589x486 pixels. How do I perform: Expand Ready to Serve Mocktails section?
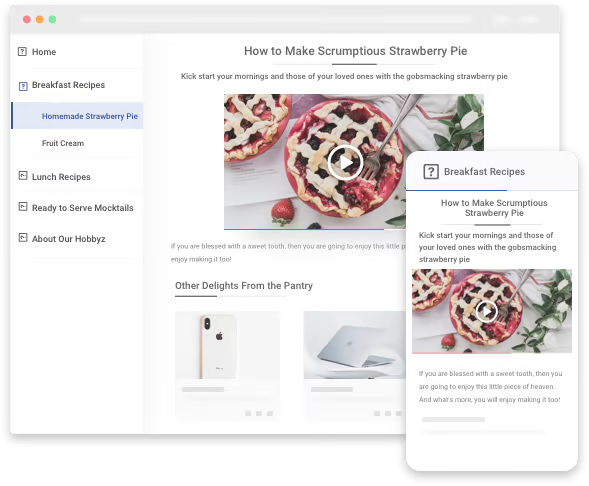click(x=83, y=208)
